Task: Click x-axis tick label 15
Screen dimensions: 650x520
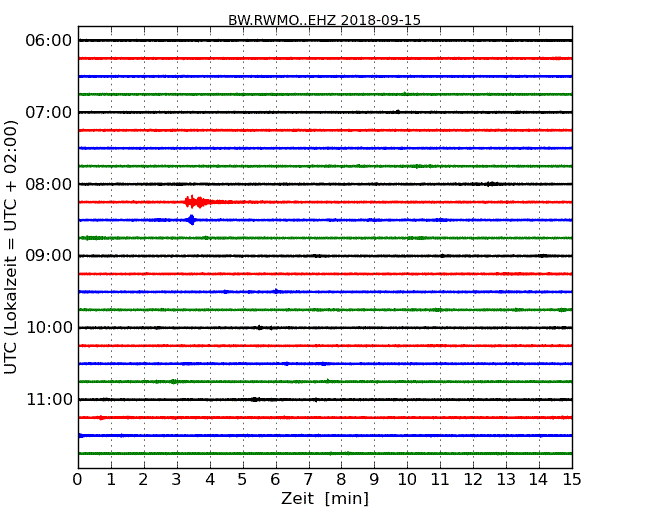Action: (572, 480)
